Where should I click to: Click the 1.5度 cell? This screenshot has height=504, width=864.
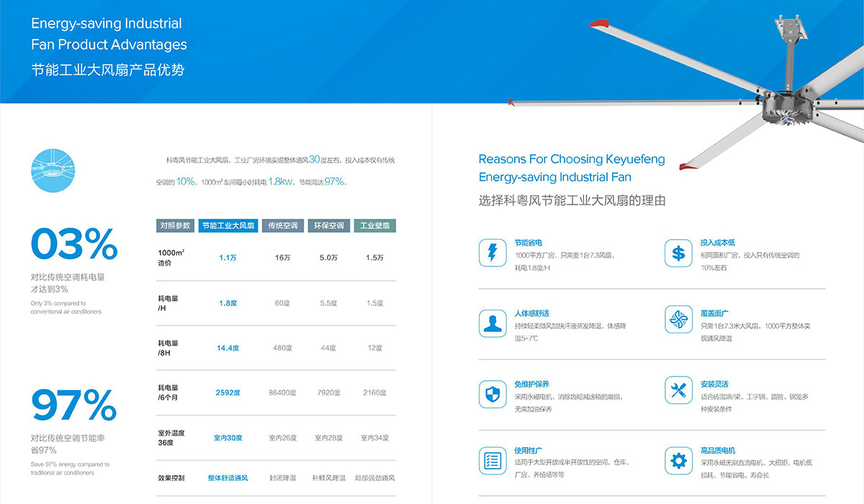coord(374,303)
